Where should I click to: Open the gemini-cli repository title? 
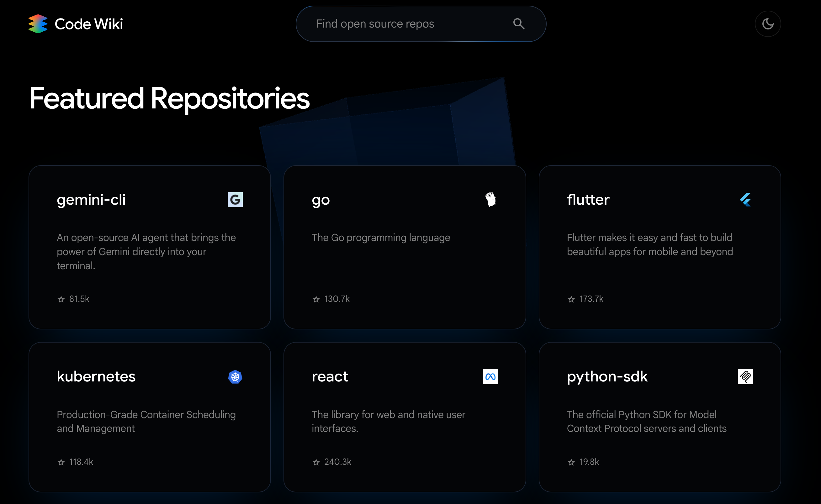point(91,199)
